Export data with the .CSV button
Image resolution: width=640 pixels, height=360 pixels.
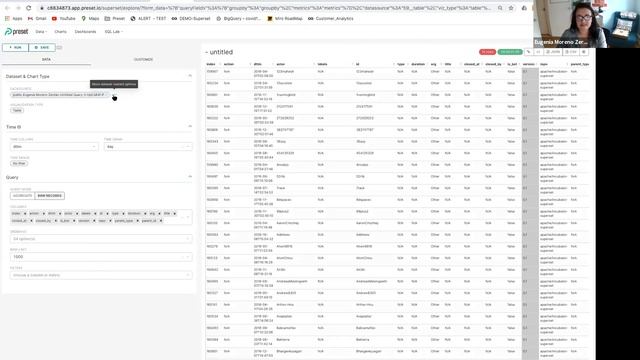pyautogui.click(x=571, y=52)
